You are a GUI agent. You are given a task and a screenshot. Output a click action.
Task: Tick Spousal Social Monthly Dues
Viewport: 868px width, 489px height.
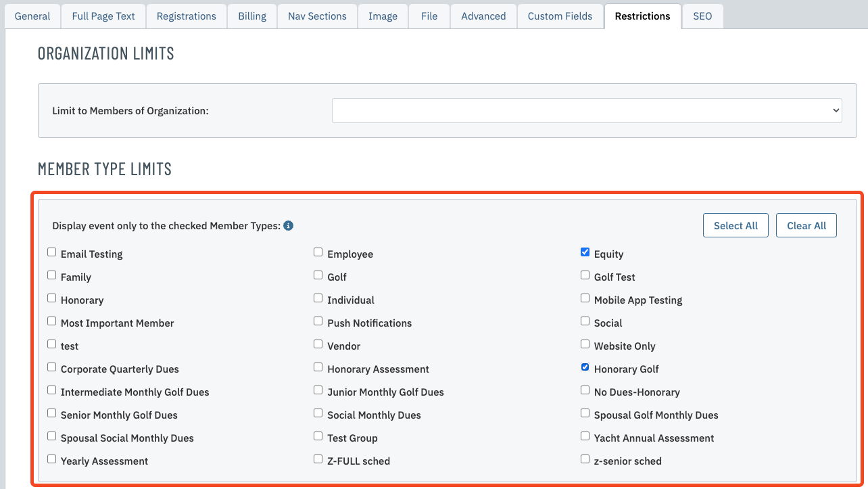point(52,436)
